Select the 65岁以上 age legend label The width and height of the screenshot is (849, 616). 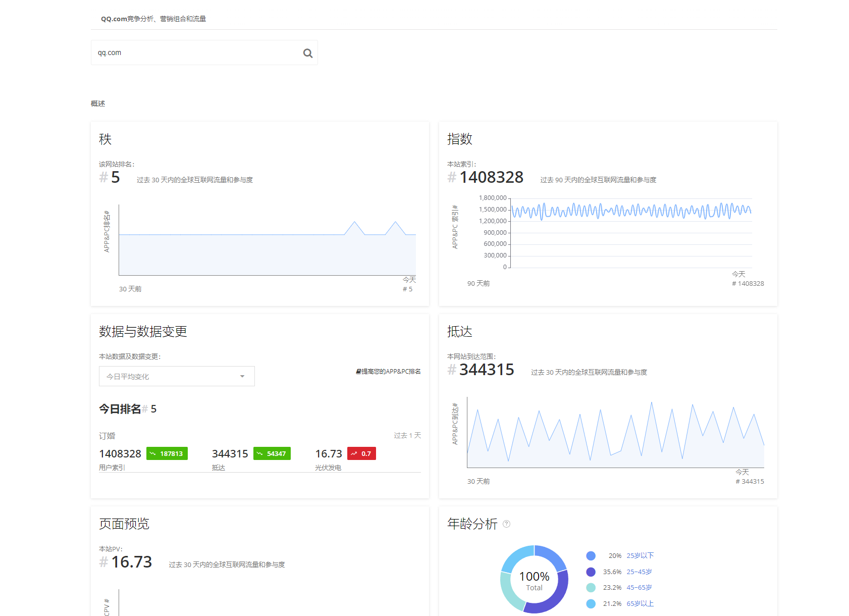tap(640, 603)
